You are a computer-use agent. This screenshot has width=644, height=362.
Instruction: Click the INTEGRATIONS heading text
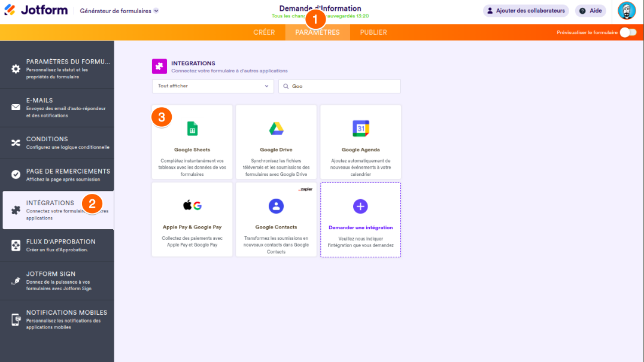(193, 63)
